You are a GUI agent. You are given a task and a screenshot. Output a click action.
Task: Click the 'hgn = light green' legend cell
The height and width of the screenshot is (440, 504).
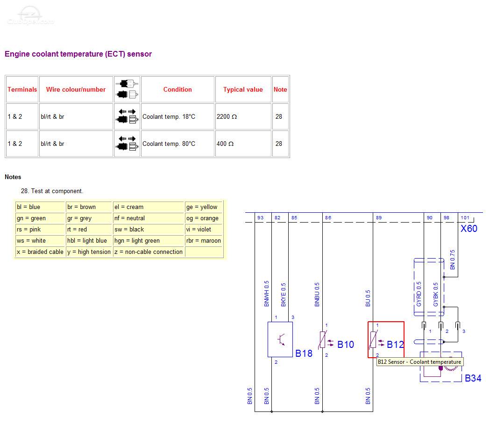(x=149, y=241)
